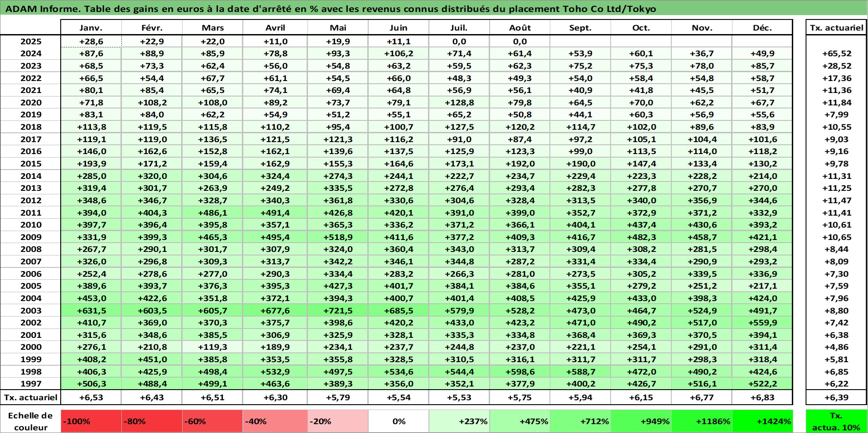
Task: Click the -60% color scale swatch
Action: tap(213, 421)
